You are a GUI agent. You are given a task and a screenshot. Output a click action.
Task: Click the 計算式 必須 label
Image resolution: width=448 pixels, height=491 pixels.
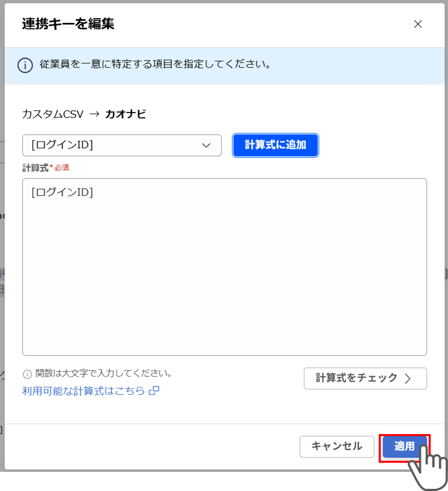point(46,168)
